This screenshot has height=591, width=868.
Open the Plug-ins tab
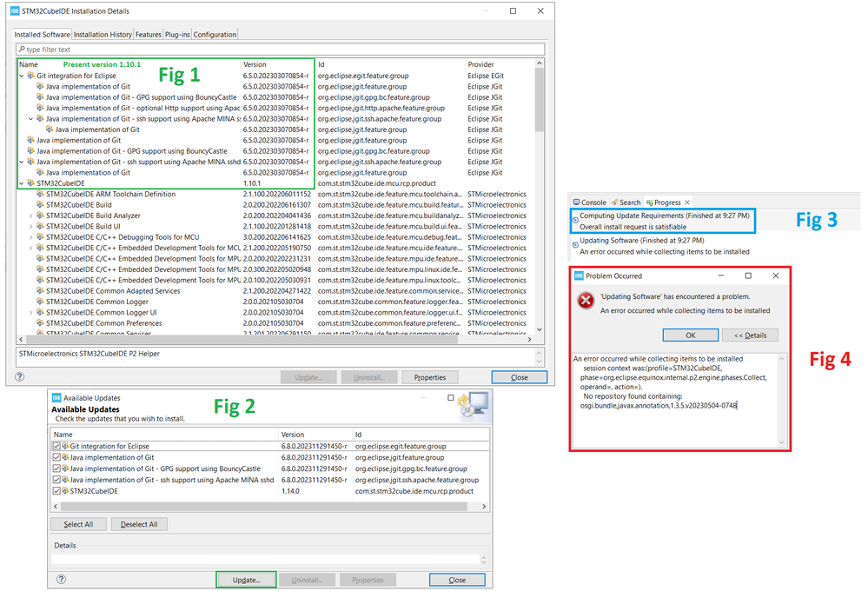[x=177, y=35]
